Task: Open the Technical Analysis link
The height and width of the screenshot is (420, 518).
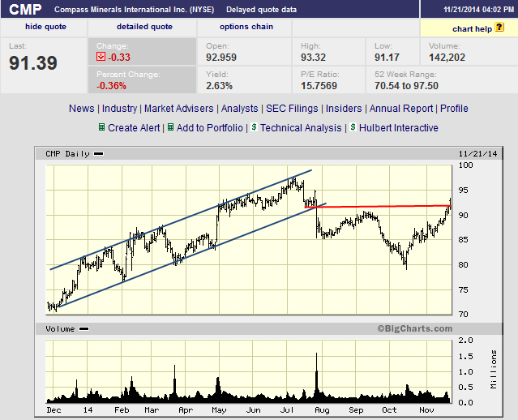Action: tap(301, 128)
